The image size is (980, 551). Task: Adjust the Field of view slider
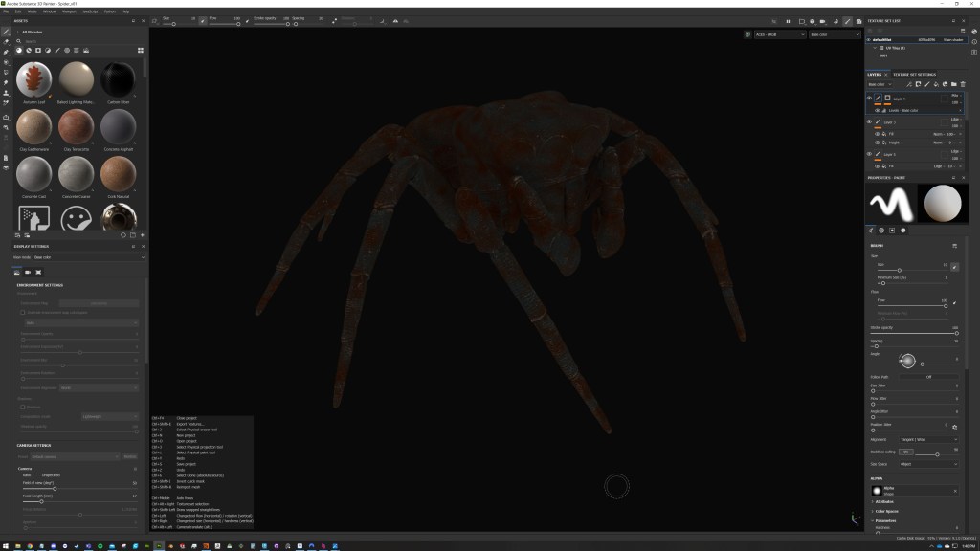pos(55,489)
